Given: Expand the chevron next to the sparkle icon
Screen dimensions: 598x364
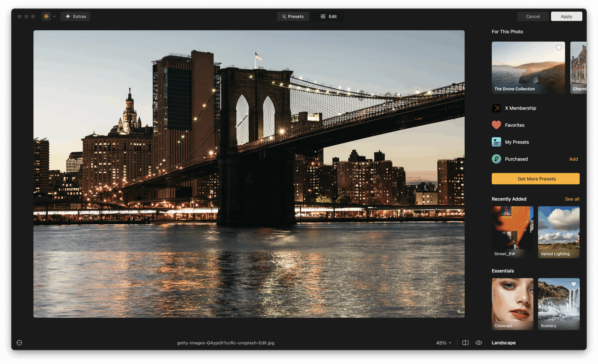Looking at the screenshot, I should (x=54, y=16).
